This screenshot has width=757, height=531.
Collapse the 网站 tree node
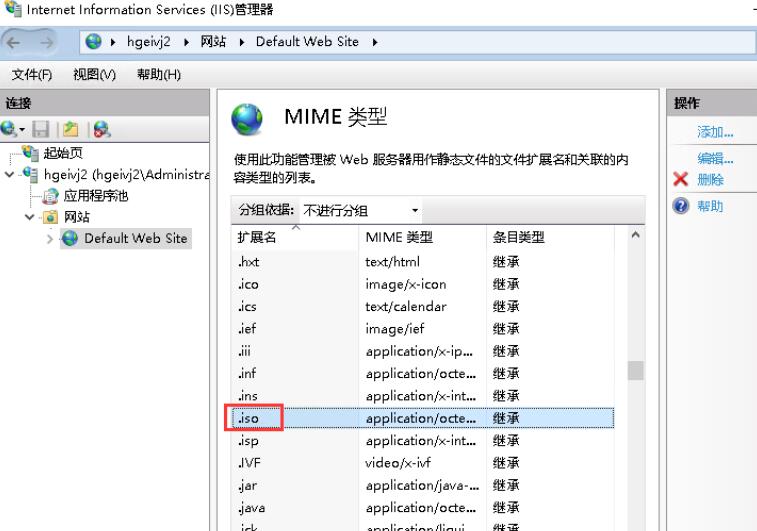[29, 217]
